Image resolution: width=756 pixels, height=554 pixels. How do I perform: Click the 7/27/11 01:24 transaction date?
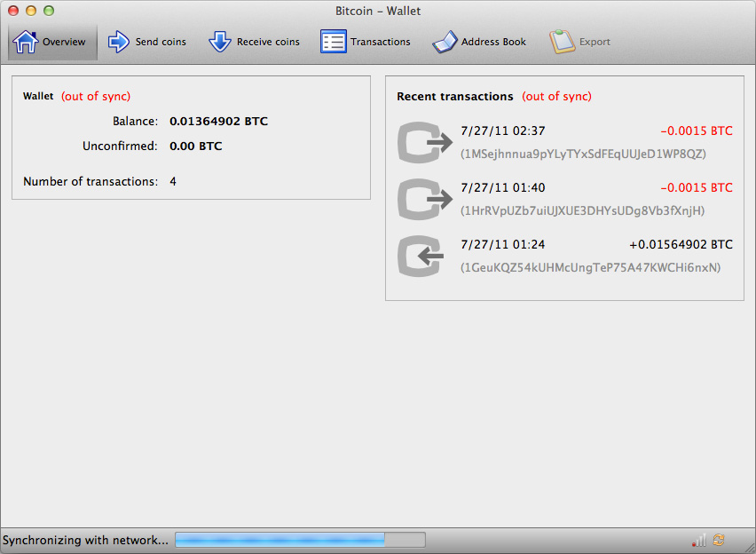coord(503,245)
